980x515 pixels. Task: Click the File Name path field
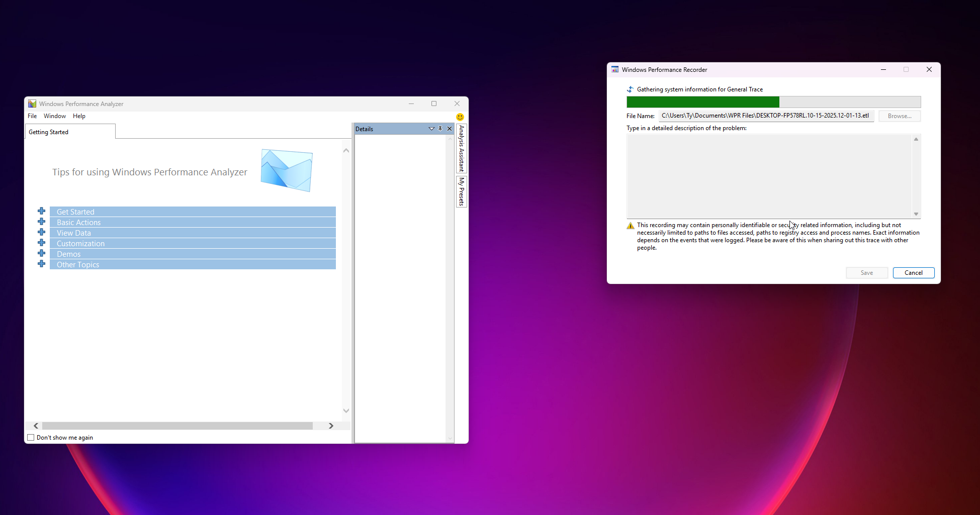click(x=766, y=116)
